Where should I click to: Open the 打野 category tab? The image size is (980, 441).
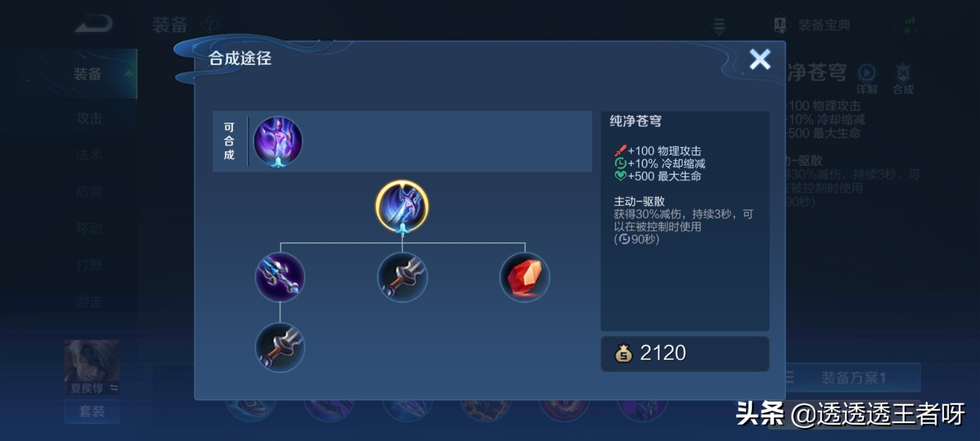pyautogui.click(x=89, y=265)
